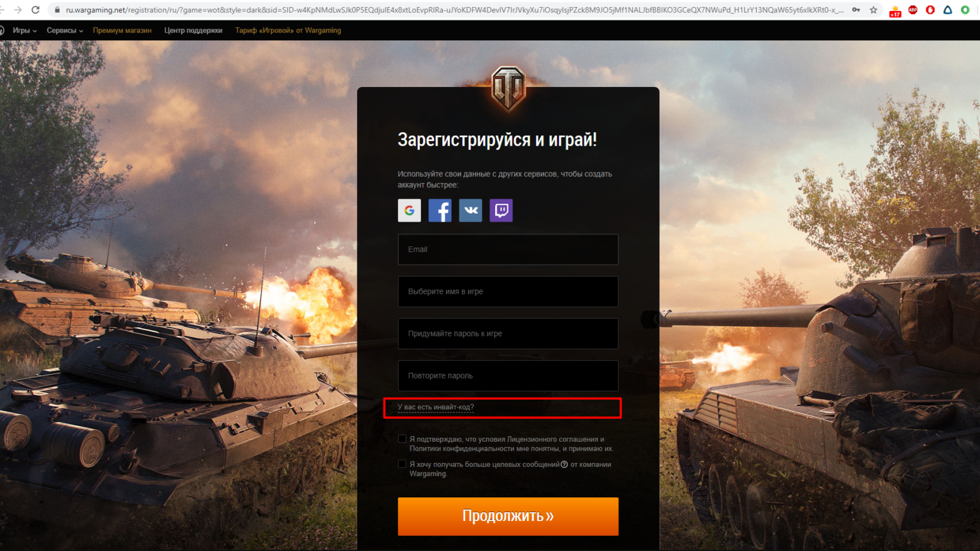
Task: Open the green circle extension icon
Action: (x=965, y=10)
